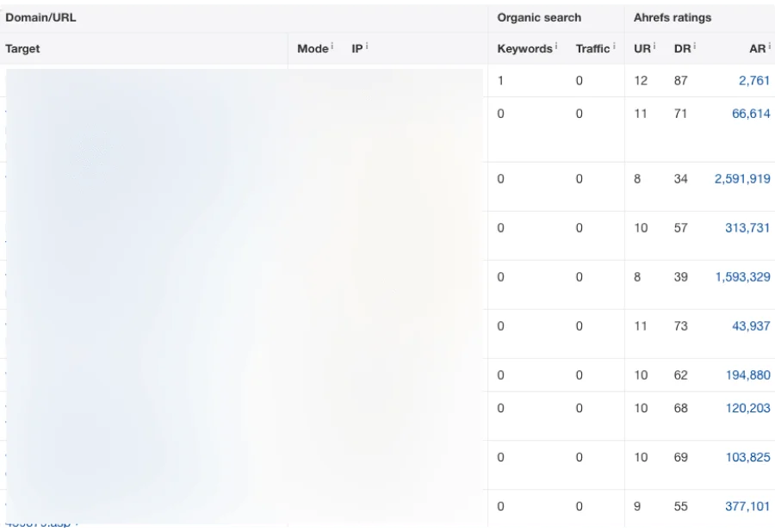Click the Traffic column header label
Screen dimensions: 775x532
coord(592,49)
